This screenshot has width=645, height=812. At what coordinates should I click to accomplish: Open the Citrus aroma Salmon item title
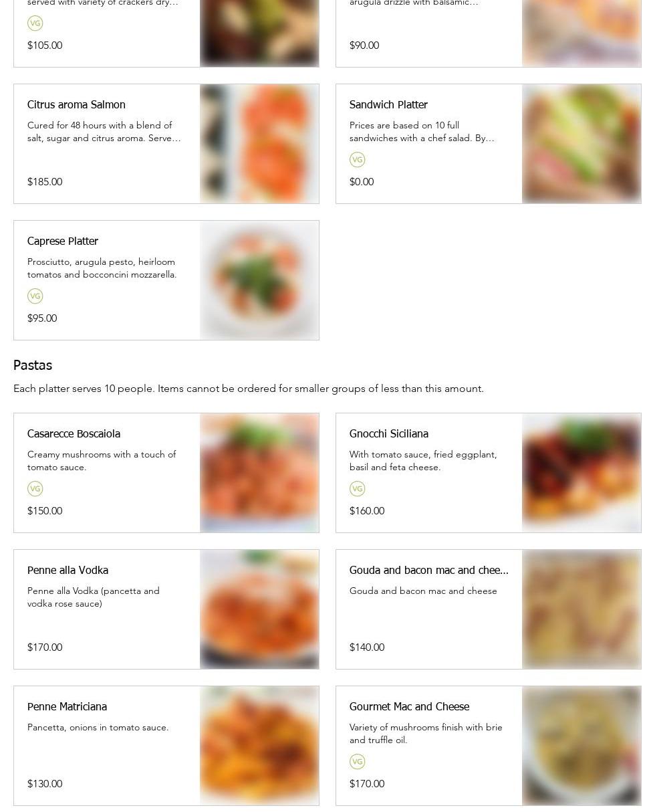(76, 105)
